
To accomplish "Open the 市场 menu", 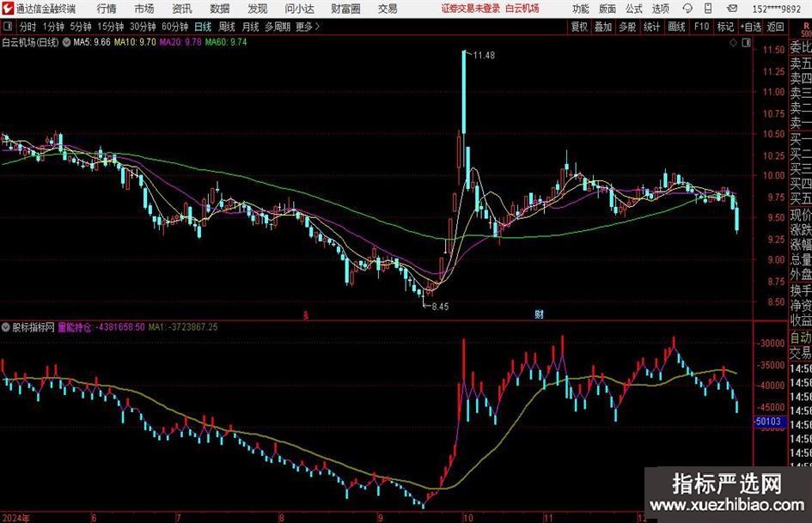I will click(144, 9).
